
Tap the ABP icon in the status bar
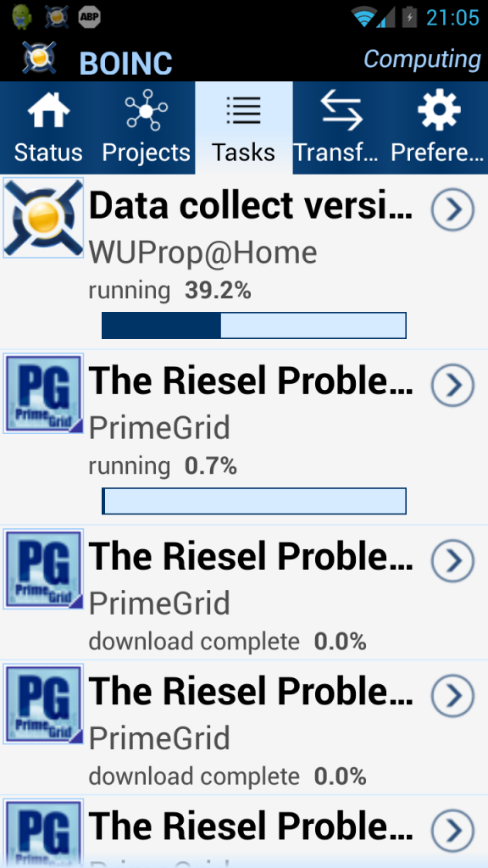pyautogui.click(x=89, y=17)
